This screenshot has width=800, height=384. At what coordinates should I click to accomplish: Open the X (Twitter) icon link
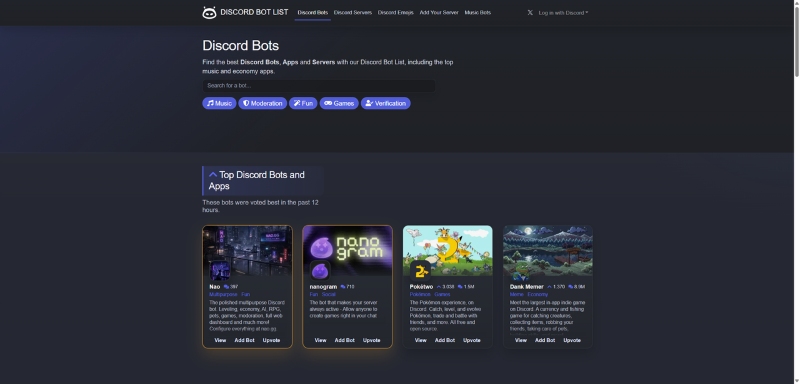[530, 13]
